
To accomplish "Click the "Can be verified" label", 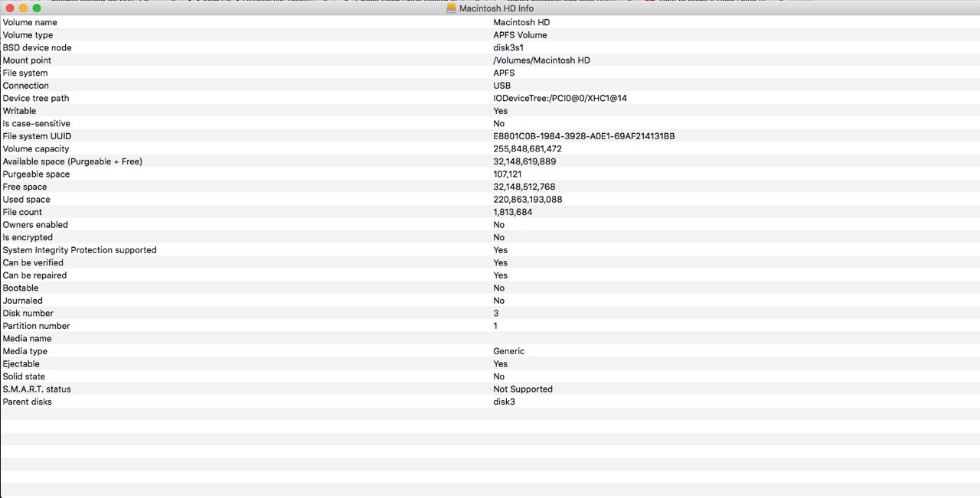I will [x=33, y=262].
